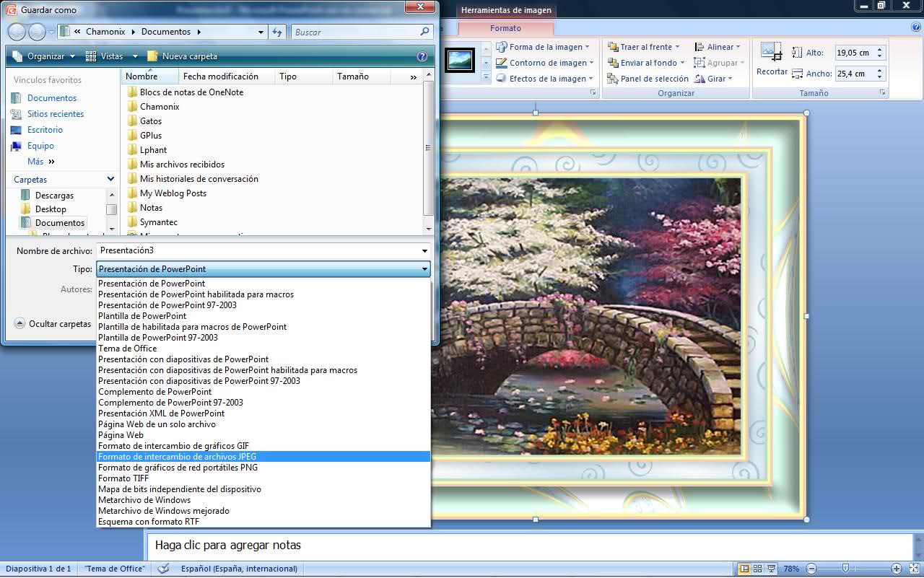This screenshot has height=578, width=924.
Task: Click the zoom in plus button
Action: coord(896,569)
